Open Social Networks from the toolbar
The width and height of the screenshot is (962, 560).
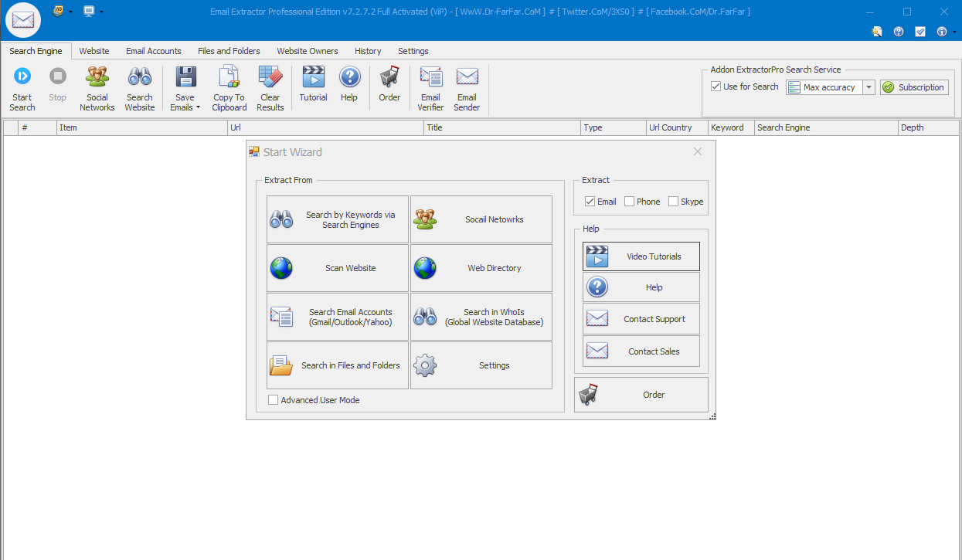tap(97, 89)
